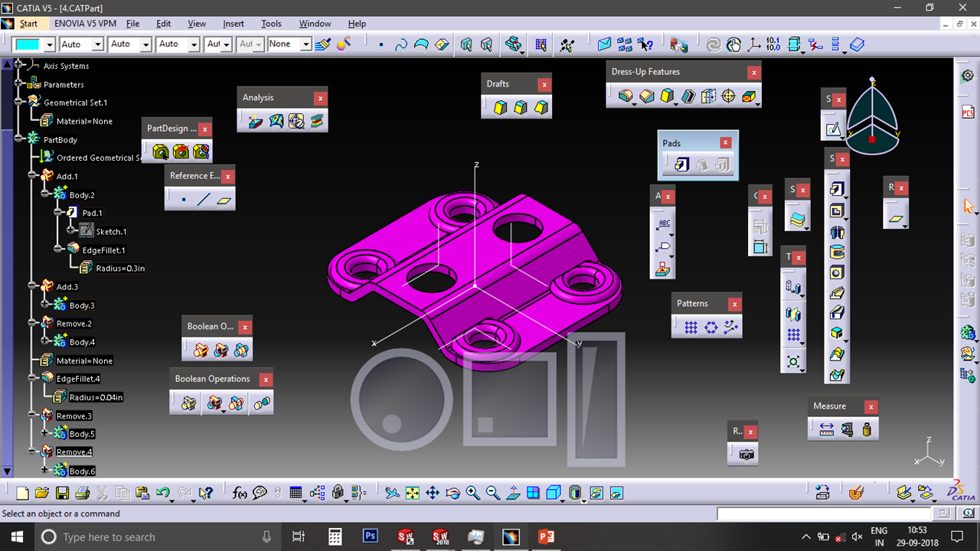
Task: Collapse the Add.1 tree node
Action: click(32, 176)
